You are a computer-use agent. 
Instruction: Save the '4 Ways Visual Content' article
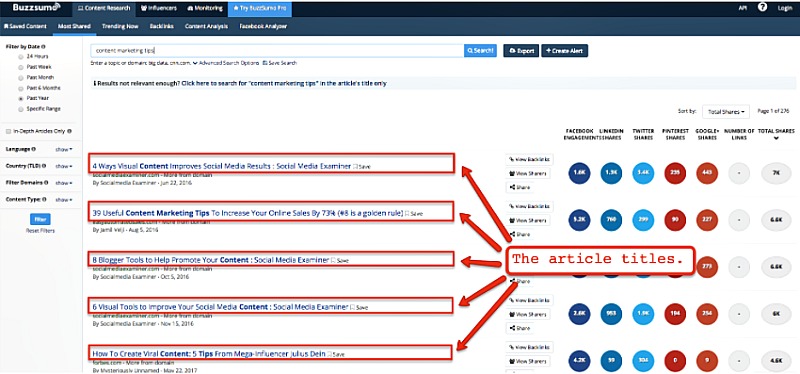click(362, 167)
